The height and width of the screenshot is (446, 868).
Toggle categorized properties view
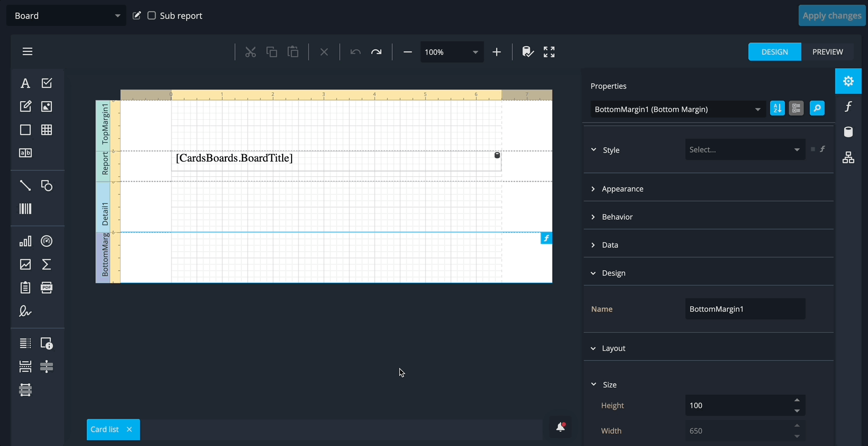click(796, 108)
